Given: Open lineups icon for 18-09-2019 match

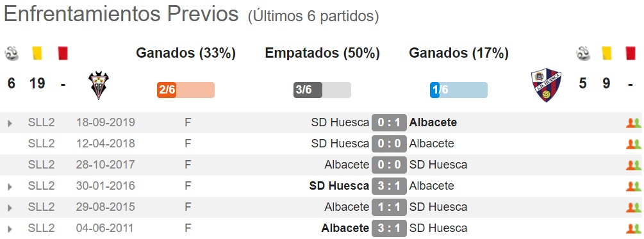Looking at the screenshot, I should click(633, 123).
